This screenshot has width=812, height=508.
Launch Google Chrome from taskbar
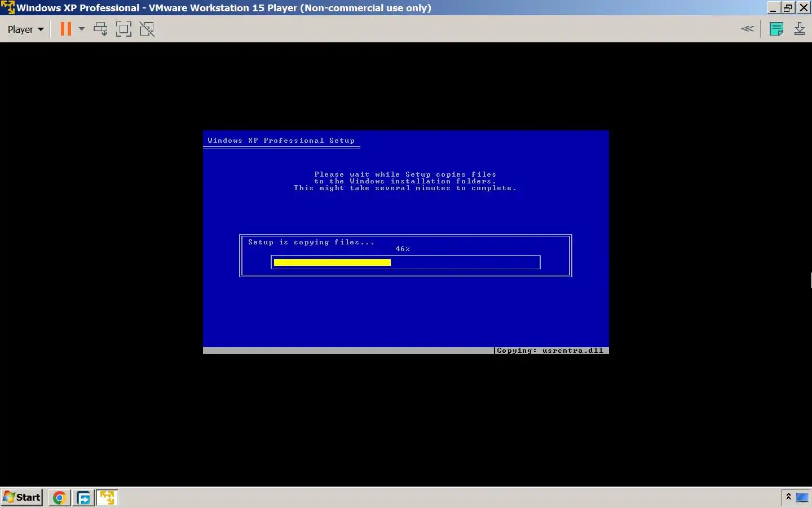pos(59,498)
